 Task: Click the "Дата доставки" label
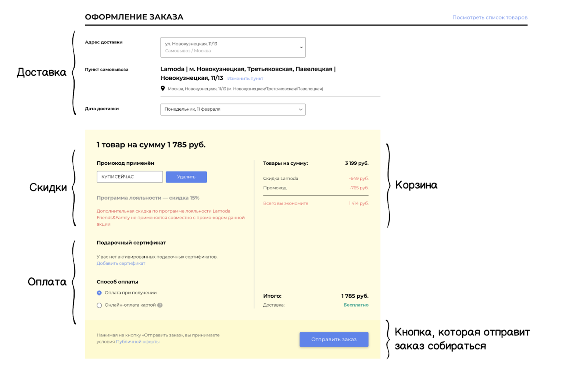pos(102,109)
